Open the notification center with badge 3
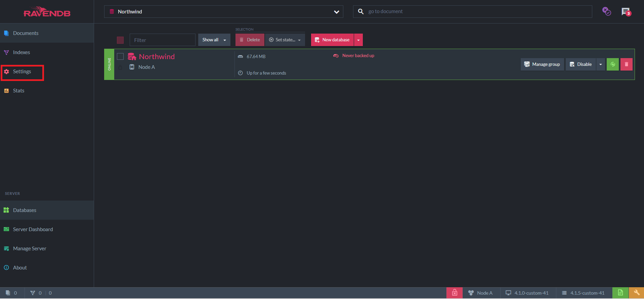The height and width of the screenshot is (299, 644). (626, 12)
